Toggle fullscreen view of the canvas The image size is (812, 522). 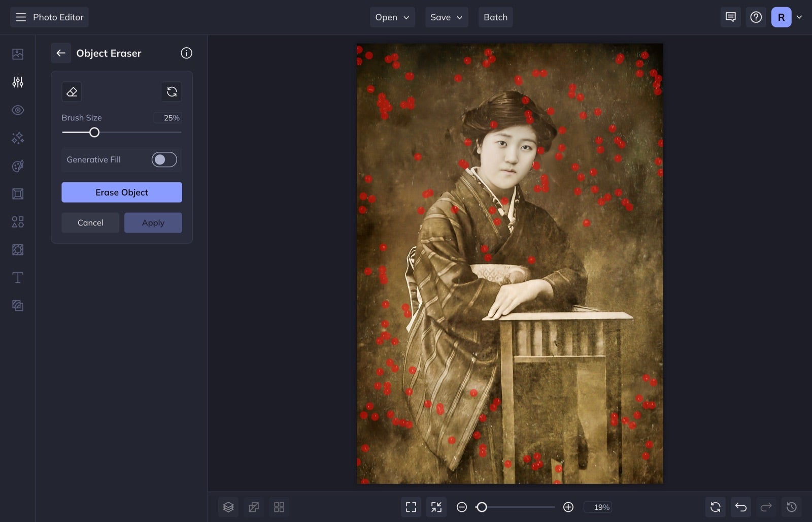[x=411, y=507]
